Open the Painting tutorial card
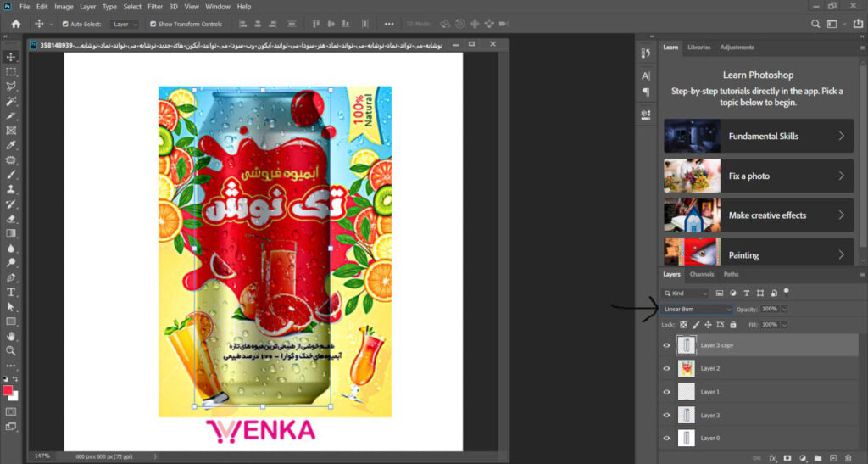This screenshot has width=868, height=464. tap(759, 253)
